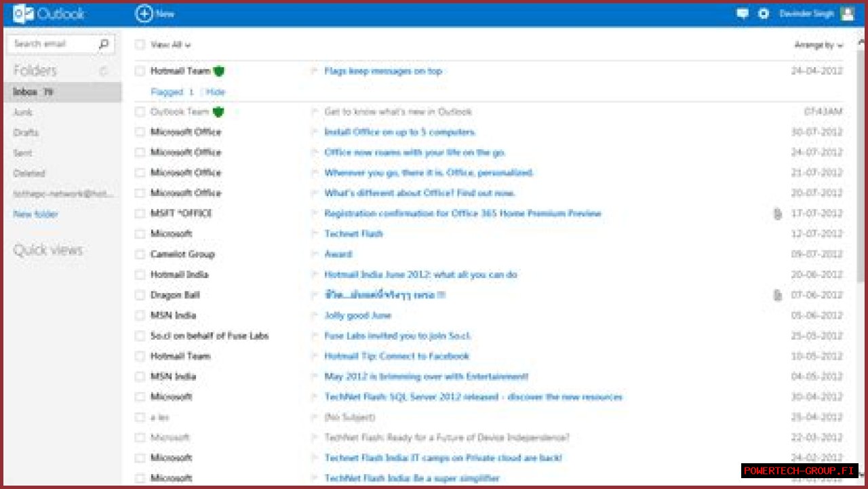Screen dimensions: 868x489
Task: Flag the Hotmail Tip Connect to Facebook email
Action: (x=314, y=356)
